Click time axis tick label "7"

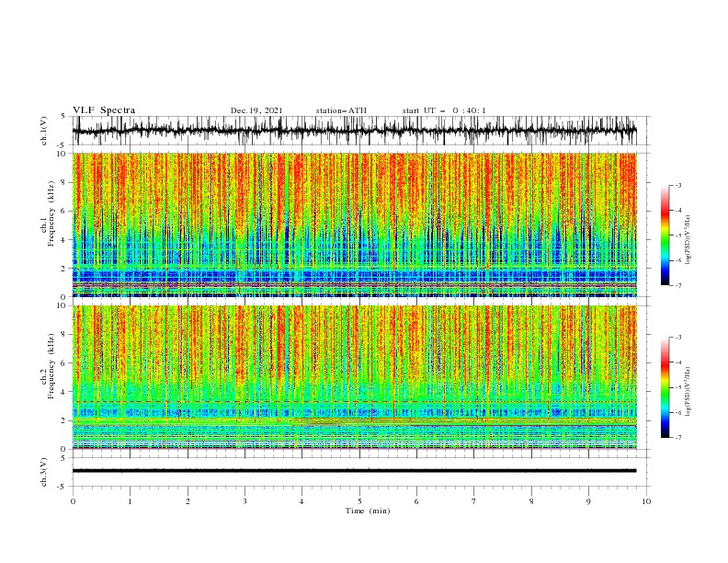point(474,501)
